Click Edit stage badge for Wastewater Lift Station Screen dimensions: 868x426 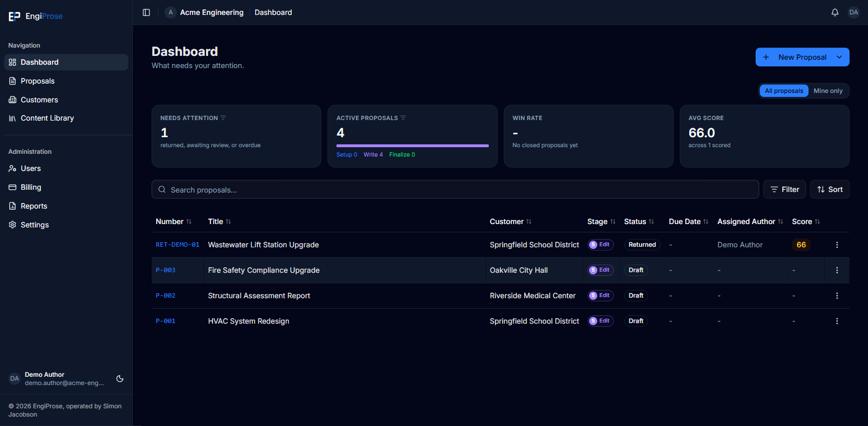pos(601,245)
